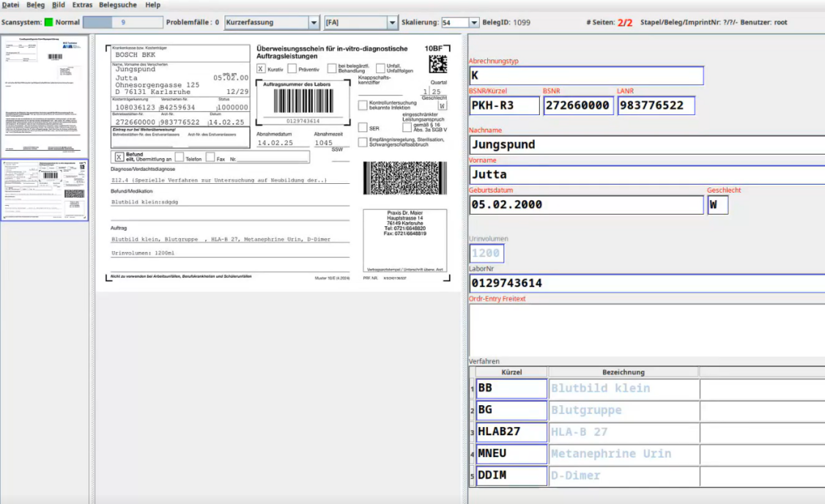The image size is (825, 504).
Task: Toggle the Kurativ checkbox on the form
Action: [261, 69]
